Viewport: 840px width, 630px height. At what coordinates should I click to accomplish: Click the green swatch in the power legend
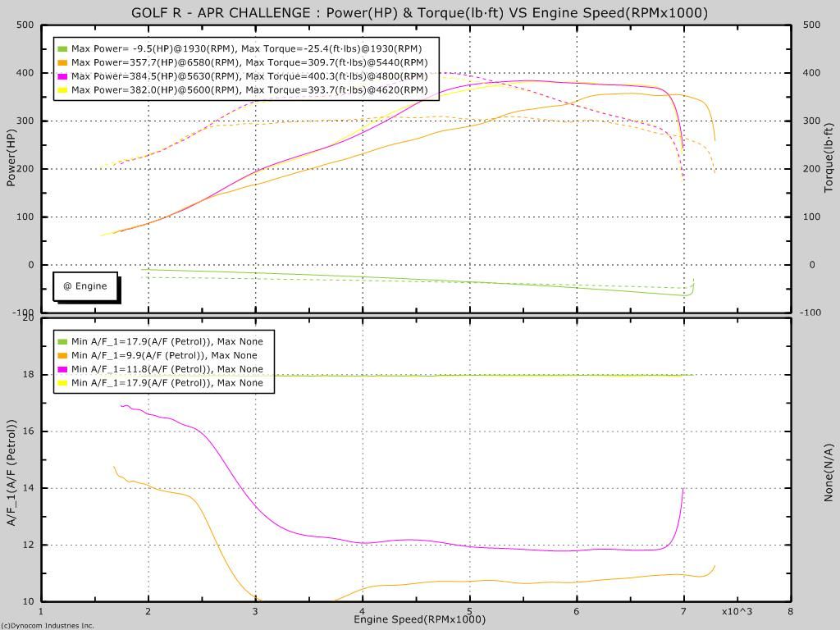coord(62,49)
